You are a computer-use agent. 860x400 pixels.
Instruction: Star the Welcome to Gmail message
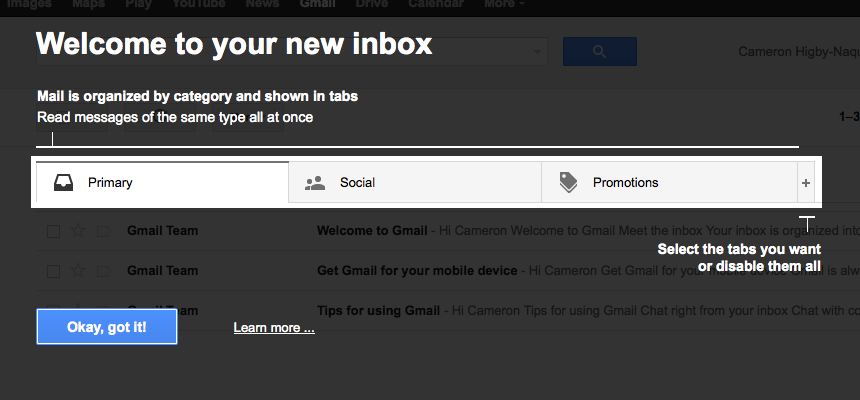[x=78, y=231]
